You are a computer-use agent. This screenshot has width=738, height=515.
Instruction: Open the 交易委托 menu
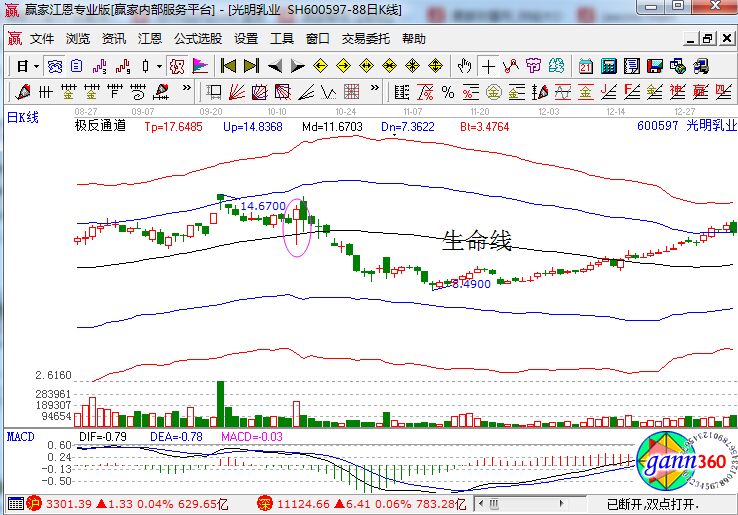[x=366, y=39]
